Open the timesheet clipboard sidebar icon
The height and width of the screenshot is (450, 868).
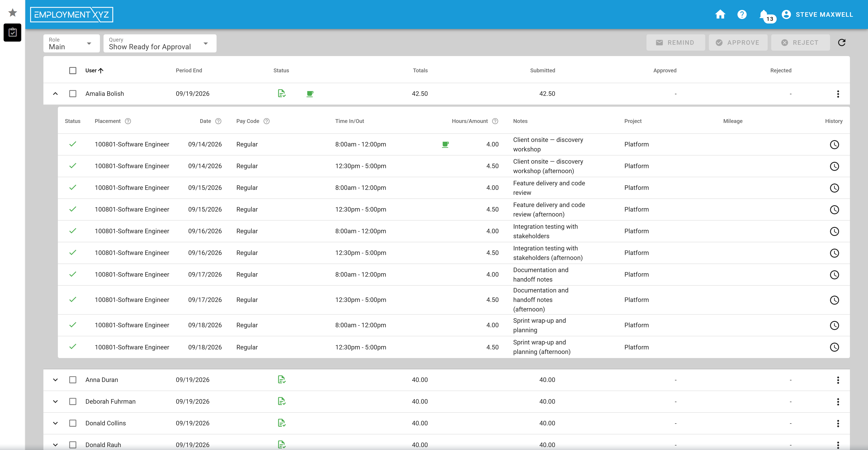pyautogui.click(x=12, y=32)
